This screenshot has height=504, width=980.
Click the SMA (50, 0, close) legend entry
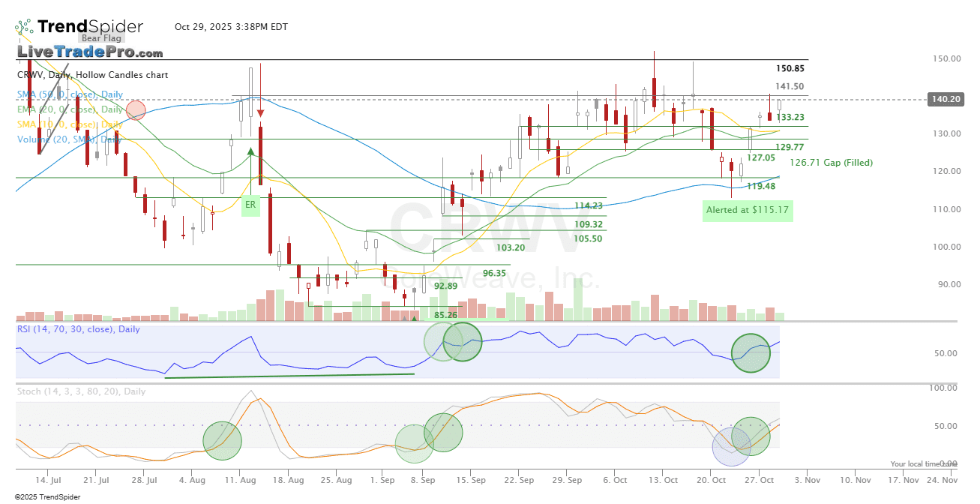click(x=70, y=94)
